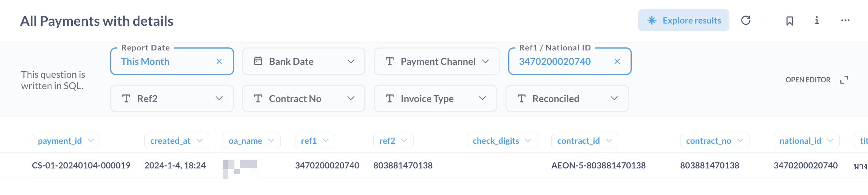This screenshot has height=195, width=868.
Task: Select the CS-01-20240104-000019 payment cell
Action: 81,165
